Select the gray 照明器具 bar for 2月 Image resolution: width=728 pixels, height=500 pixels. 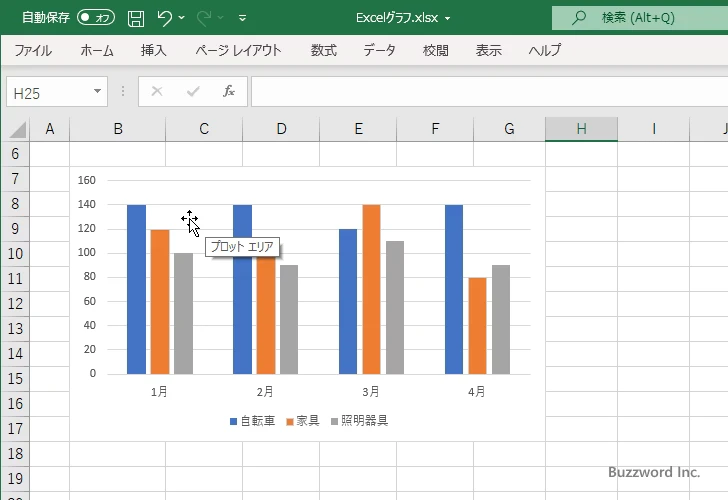click(x=289, y=319)
